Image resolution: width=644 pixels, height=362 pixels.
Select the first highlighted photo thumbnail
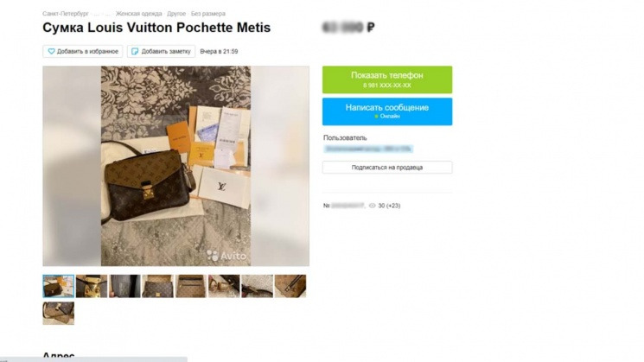click(x=58, y=286)
